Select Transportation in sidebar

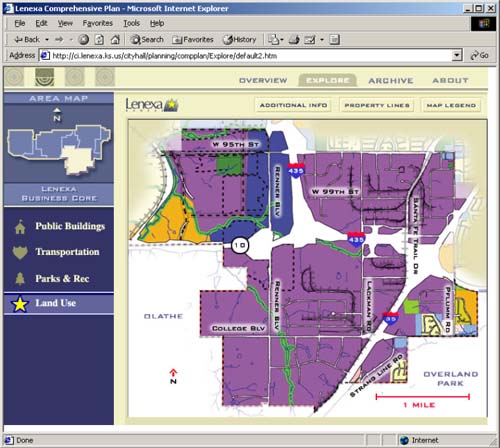(x=67, y=252)
